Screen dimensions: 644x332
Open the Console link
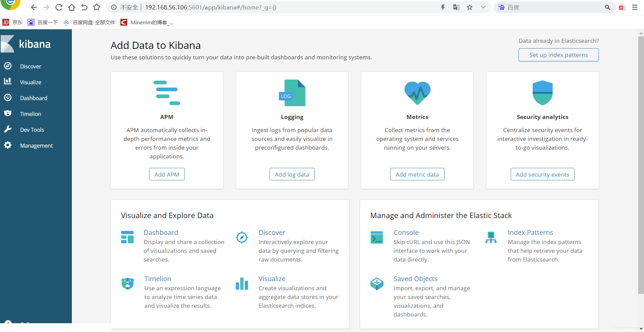[x=406, y=233]
